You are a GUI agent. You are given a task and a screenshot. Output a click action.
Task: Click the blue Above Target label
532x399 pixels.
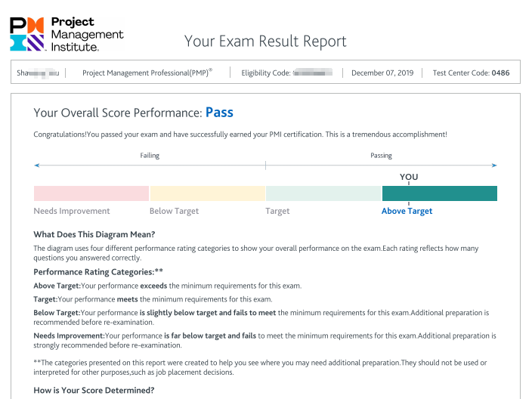tap(407, 212)
